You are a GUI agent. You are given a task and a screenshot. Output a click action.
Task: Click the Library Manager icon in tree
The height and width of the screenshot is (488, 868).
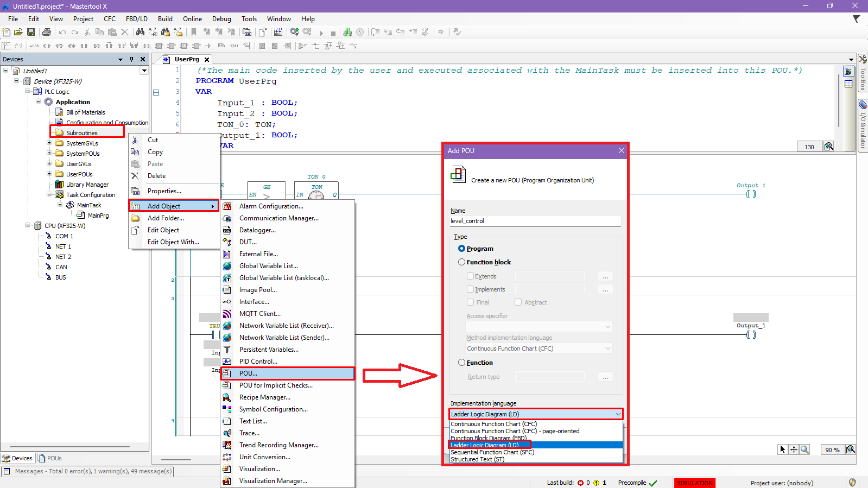(x=59, y=185)
